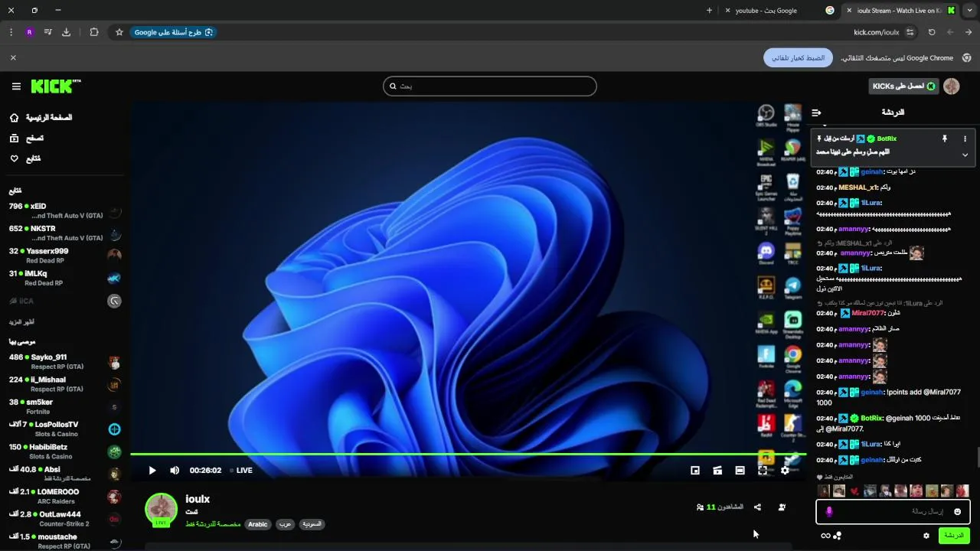Open site info icon in address bar
The width and height of the screenshot is (980, 551).
click(910, 32)
